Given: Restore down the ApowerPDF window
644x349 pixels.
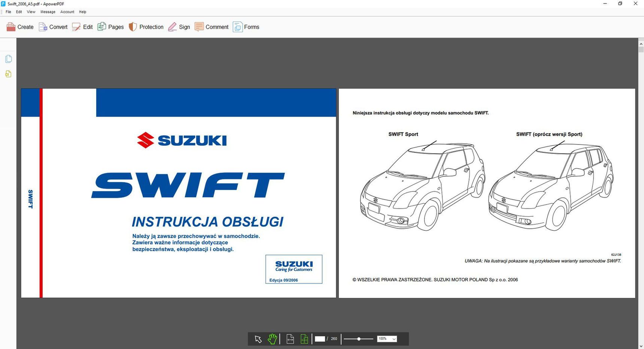Looking at the screenshot, I should (620, 3).
